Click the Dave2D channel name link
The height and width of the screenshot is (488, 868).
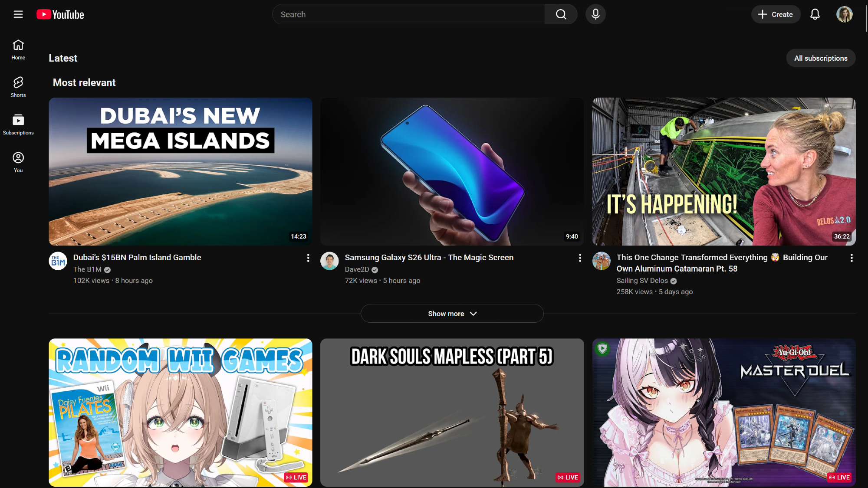click(x=357, y=269)
